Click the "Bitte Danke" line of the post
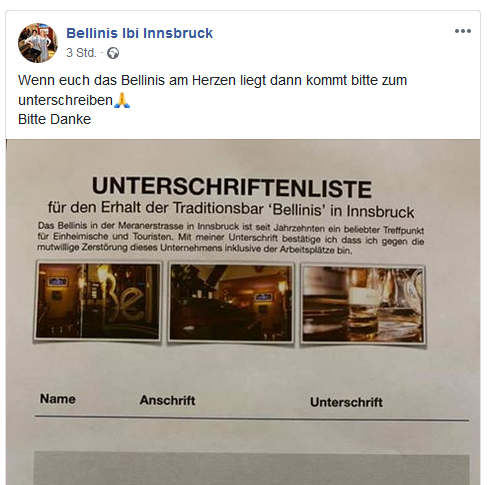 [x=54, y=119]
